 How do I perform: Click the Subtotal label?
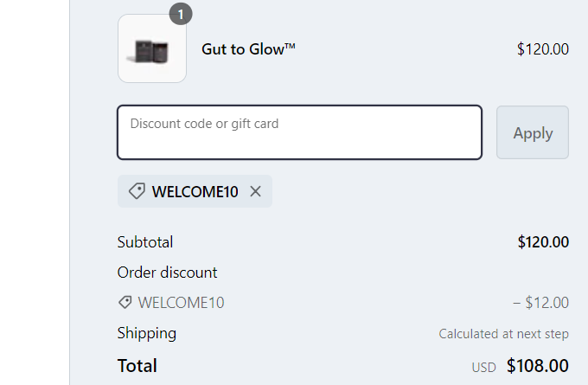pyautogui.click(x=145, y=242)
